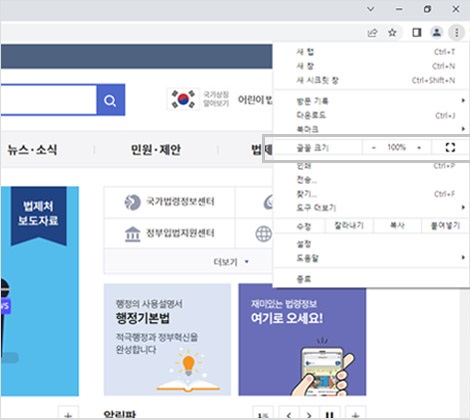Choose 전송... in Chrome menu
This screenshot has width=470, height=420.
371,180
